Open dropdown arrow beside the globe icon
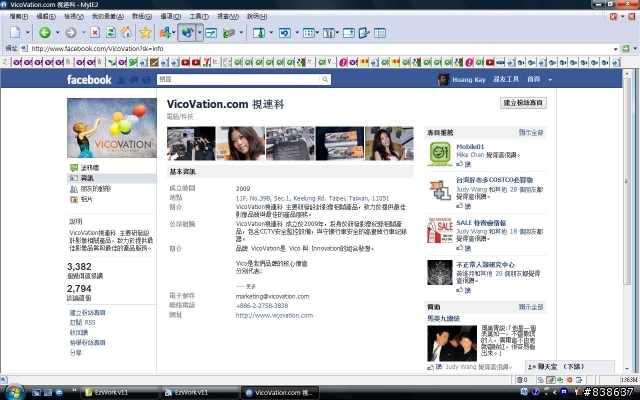 point(200,33)
